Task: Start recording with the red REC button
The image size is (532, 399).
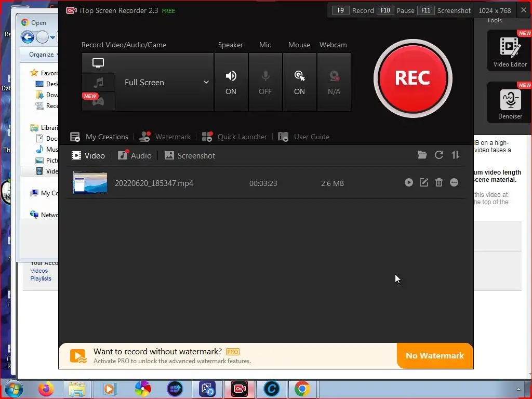Action: click(x=413, y=78)
